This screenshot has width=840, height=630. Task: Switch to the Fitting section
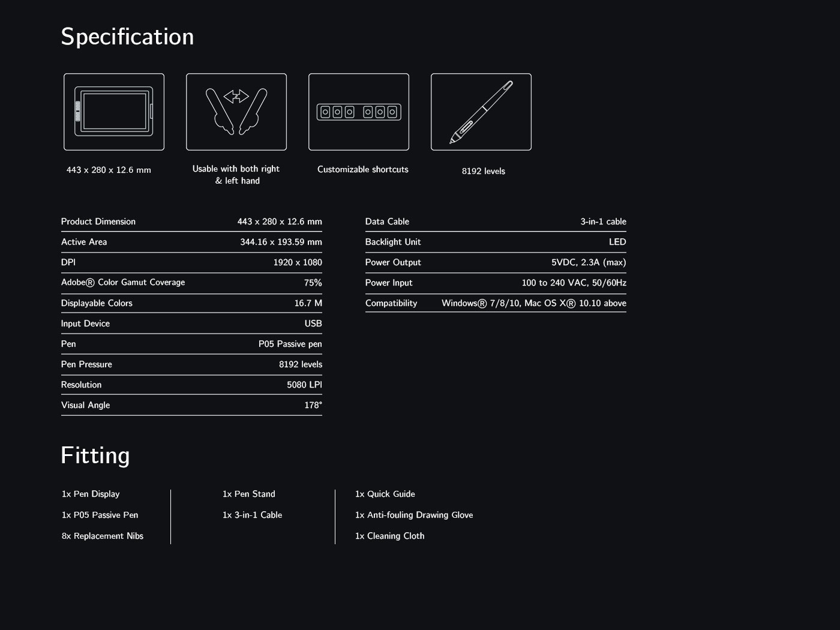point(95,455)
